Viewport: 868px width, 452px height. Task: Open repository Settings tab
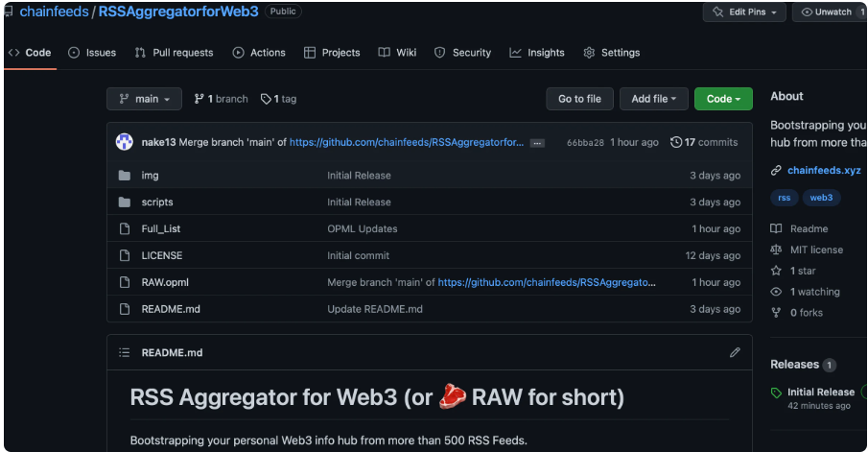612,53
